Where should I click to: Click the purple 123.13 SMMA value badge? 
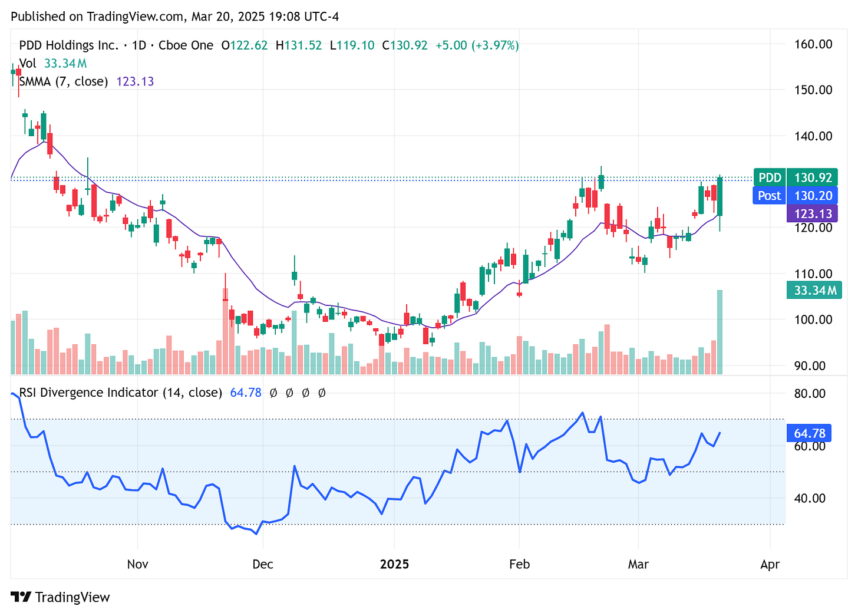[x=813, y=214]
